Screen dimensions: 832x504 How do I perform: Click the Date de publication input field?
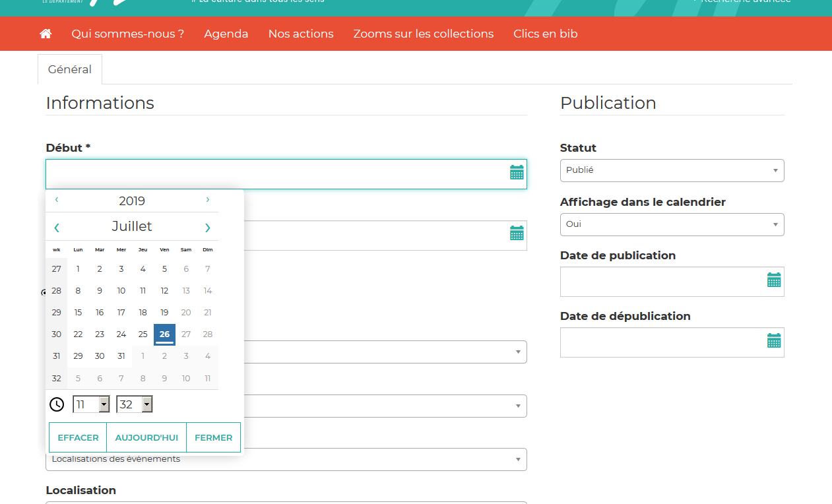point(672,282)
